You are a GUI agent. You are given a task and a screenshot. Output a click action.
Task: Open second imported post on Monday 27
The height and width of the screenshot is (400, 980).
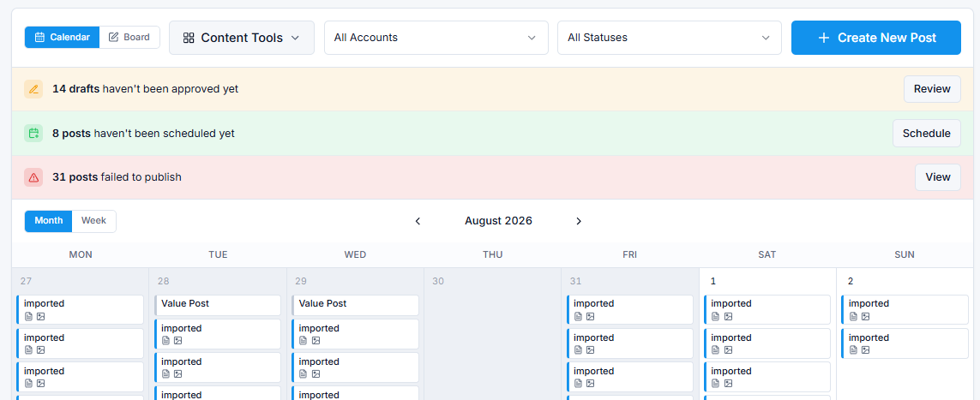(80, 343)
